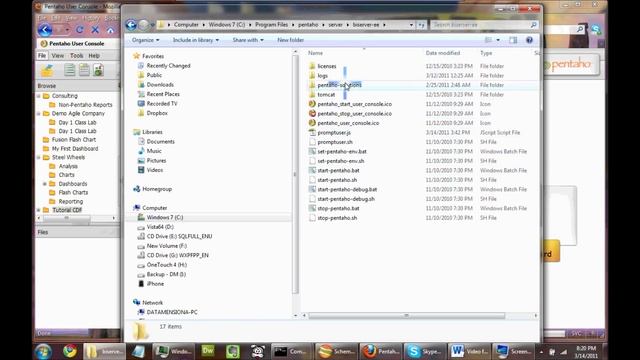Select the tomcat folder
The width and height of the screenshot is (640, 360).
pyautogui.click(x=326, y=95)
